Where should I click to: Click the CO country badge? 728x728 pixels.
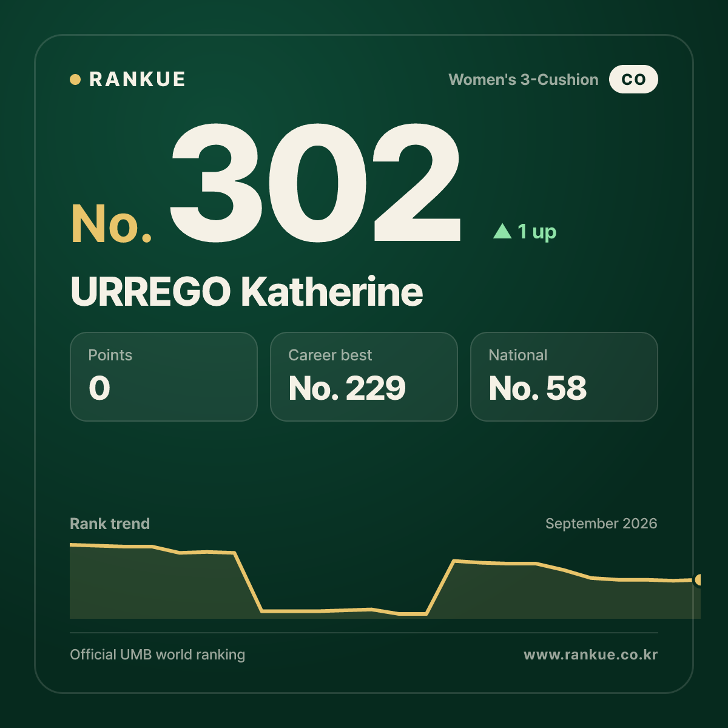(633, 79)
